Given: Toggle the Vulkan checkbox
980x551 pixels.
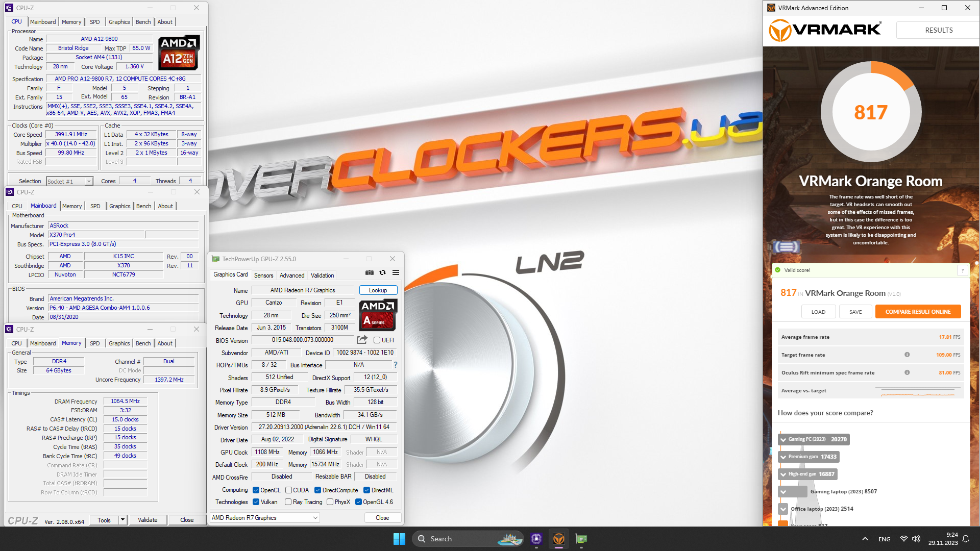Looking at the screenshot, I should click(x=256, y=502).
